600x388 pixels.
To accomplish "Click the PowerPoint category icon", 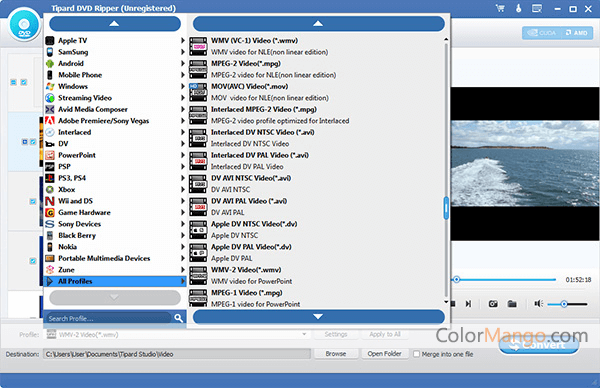I will tap(50, 155).
